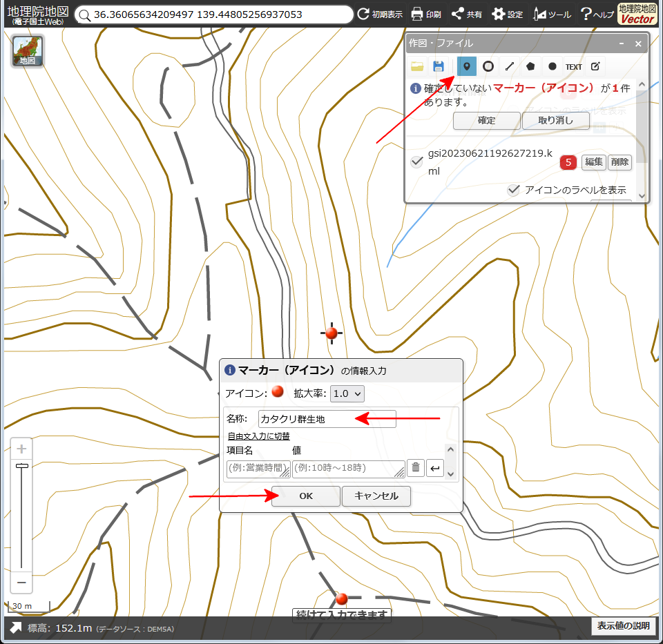Edit the kml file with 編集
Viewport: 663px width, 644px height.
[594, 162]
